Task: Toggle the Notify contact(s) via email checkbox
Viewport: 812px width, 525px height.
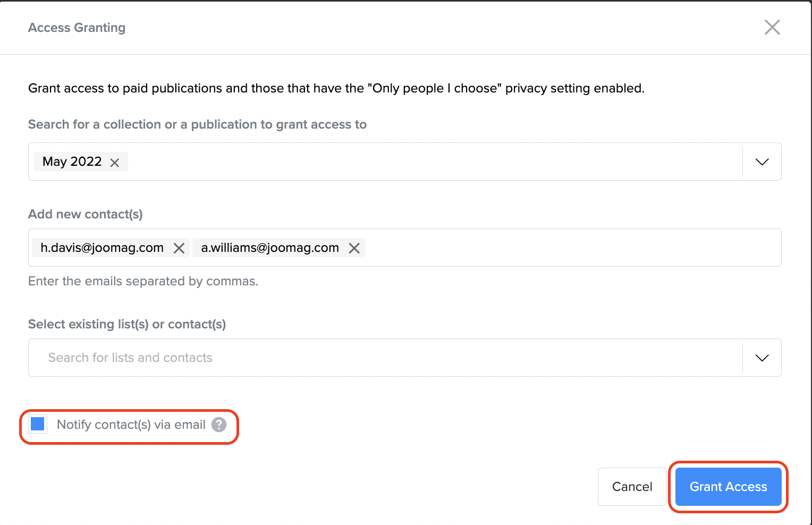Action: (x=38, y=424)
